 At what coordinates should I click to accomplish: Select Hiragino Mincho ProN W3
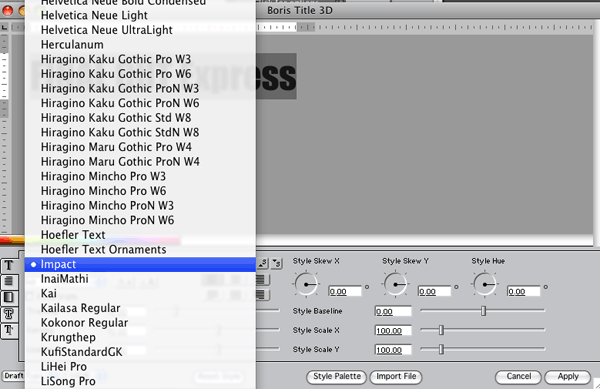coord(140,206)
